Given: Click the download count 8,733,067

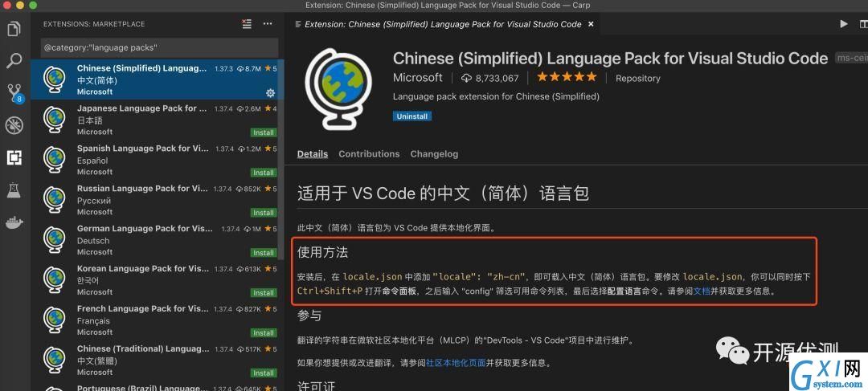Looking at the screenshot, I should [x=490, y=78].
